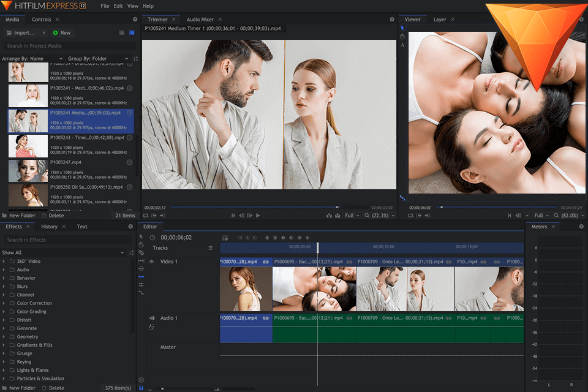Play the clip in the Trimmer
The width and height of the screenshot is (588, 392).
258,216
